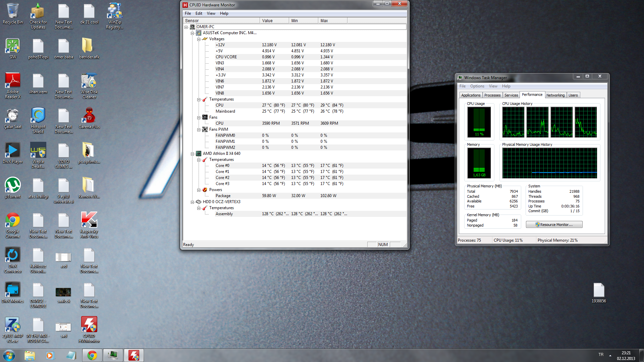Open the File menu in CPUID Hardware Monitor
Screen dimensions: 644x362
pyautogui.click(x=187, y=13)
